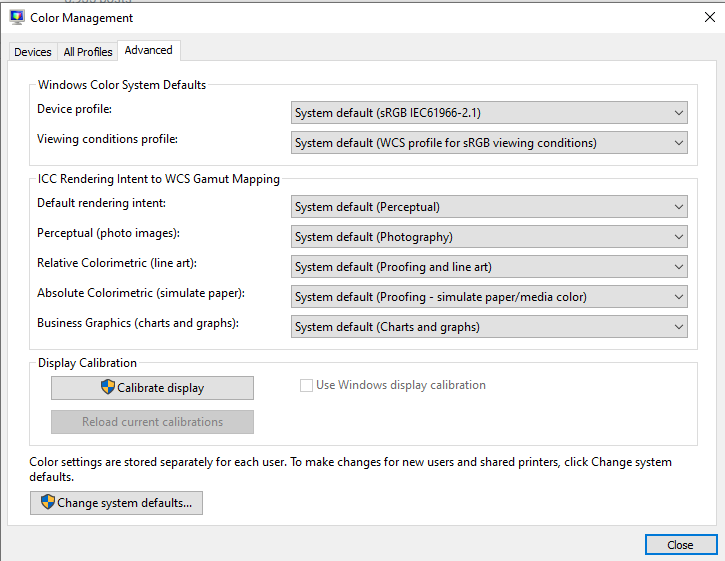This screenshot has width=725, height=561.
Task: Click the Color Management monitor icon in title bar
Action: 17,17
